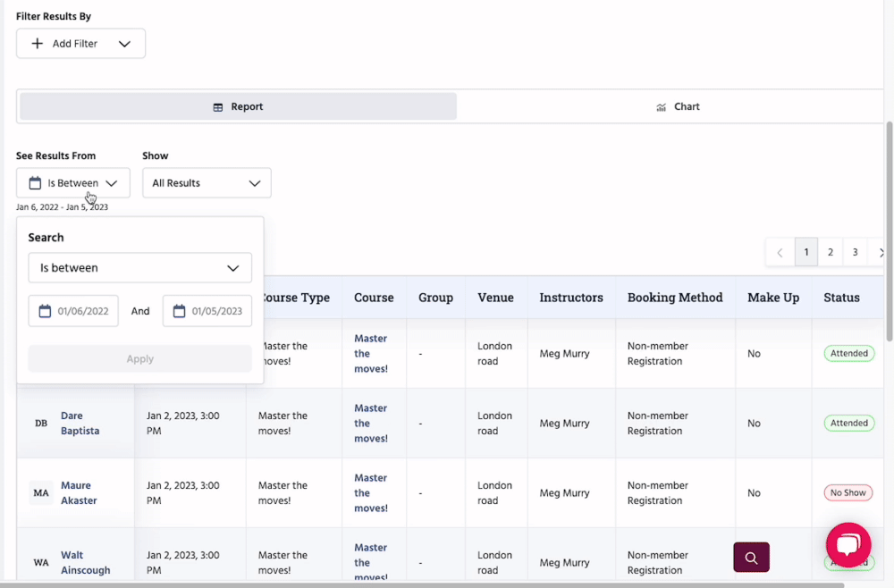Viewport: 894px width, 588px height.
Task: Open the Show All Results dropdown
Action: [x=207, y=183]
